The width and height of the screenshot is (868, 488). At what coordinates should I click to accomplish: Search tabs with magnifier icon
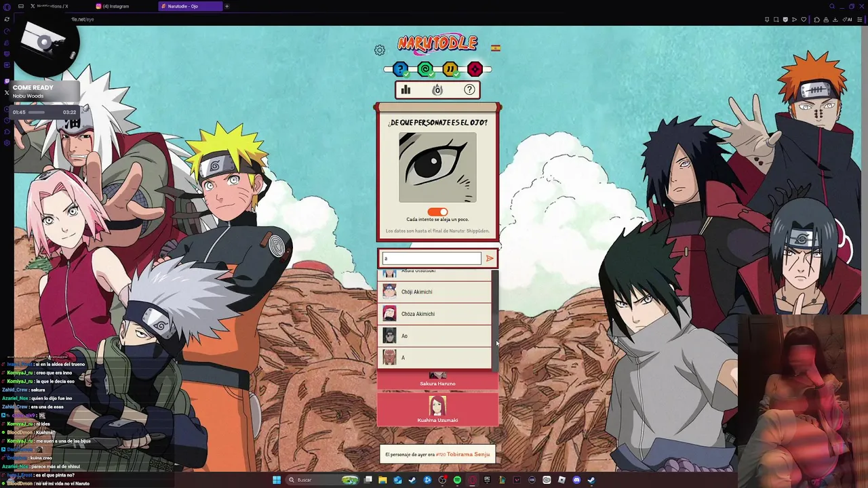832,6
